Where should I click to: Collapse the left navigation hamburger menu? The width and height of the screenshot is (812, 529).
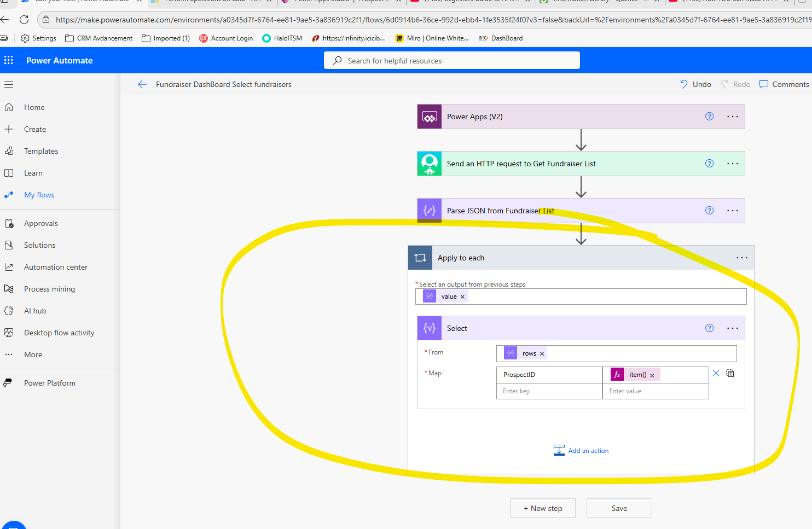click(9, 84)
